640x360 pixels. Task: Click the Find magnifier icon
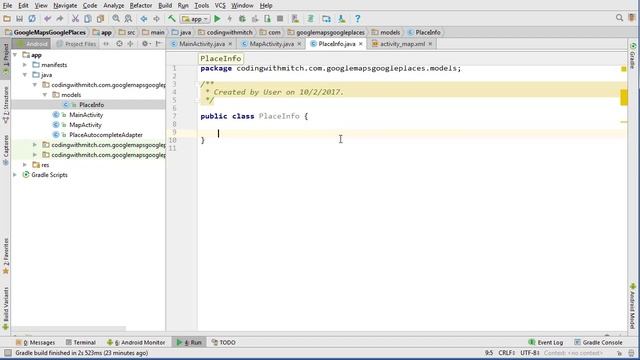coord(116,19)
